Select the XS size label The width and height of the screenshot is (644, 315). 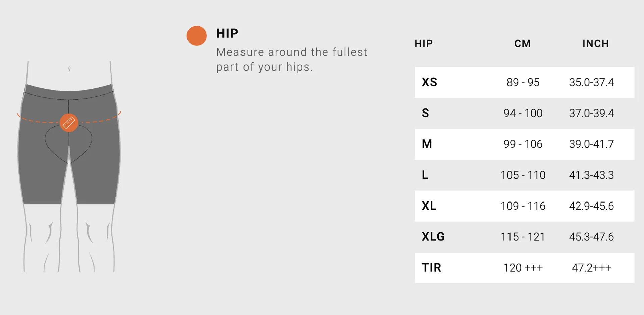coord(429,82)
